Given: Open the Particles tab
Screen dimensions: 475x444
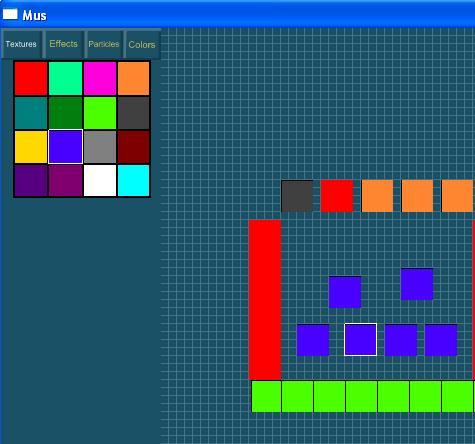Looking at the screenshot, I should click(104, 44).
